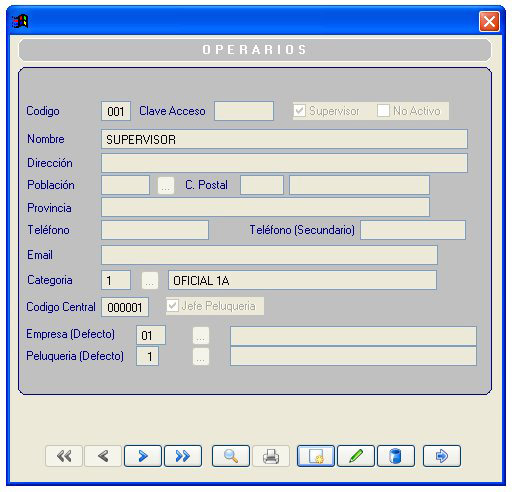Image resolution: width=513 pixels, height=492 pixels.
Task: Delete the record with the blue cylinder icon
Action: point(396,456)
